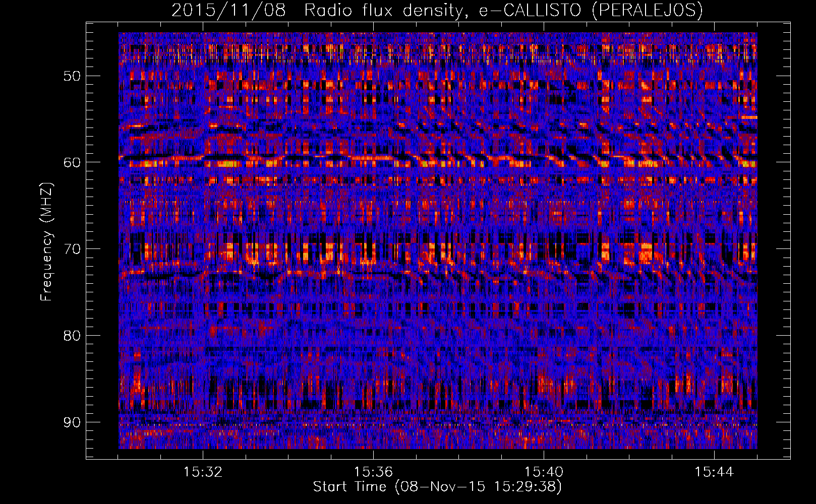Screen dimensions: 816x504
Task: Click the 15:32 time tick label
Action: pyautogui.click(x=203, y=472)
